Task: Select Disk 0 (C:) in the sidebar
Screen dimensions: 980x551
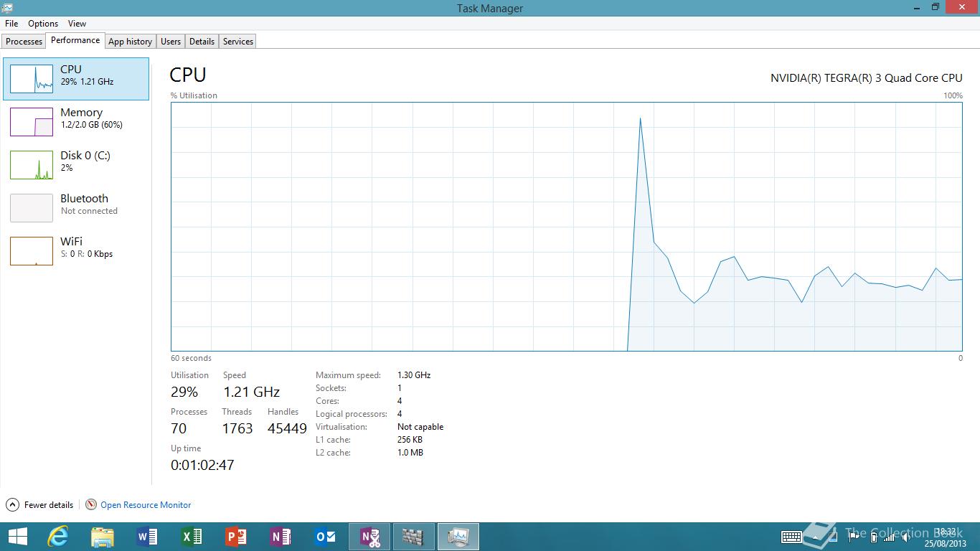Action: click(76, 165)
